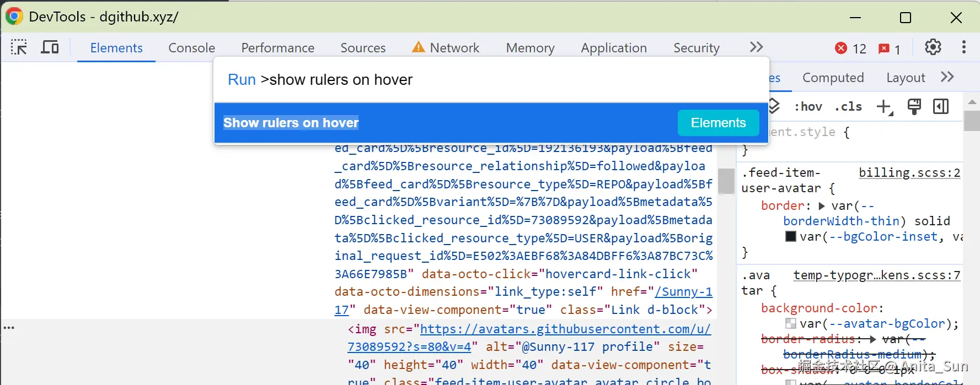Switch to the Console tab
The width and height of the screenshot is (980, 385).
(191, 48)
